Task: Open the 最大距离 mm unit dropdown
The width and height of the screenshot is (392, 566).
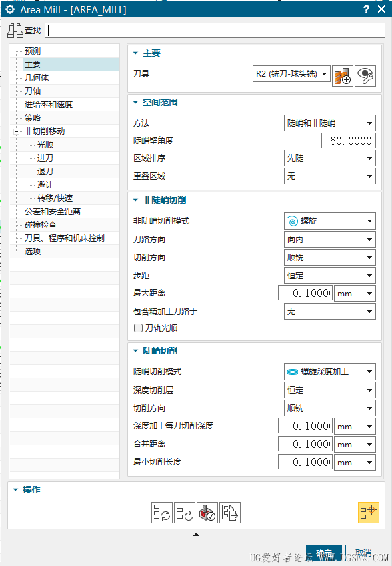Action: [355, 294]
